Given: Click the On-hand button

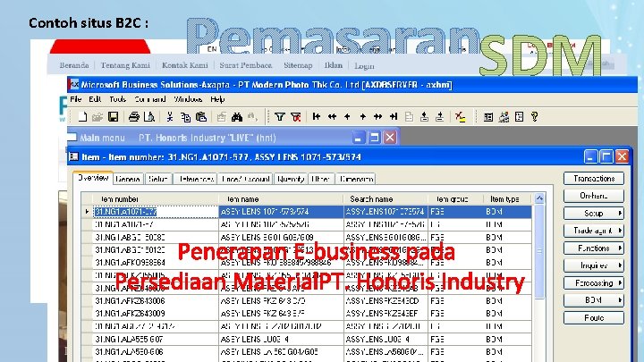Looking at the screenshot, I should (594, 196).
